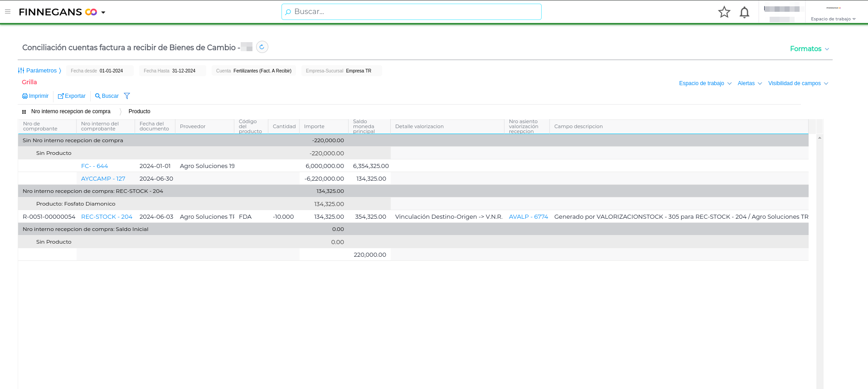Click the Imprimir printer button

[x=35, y=96]
